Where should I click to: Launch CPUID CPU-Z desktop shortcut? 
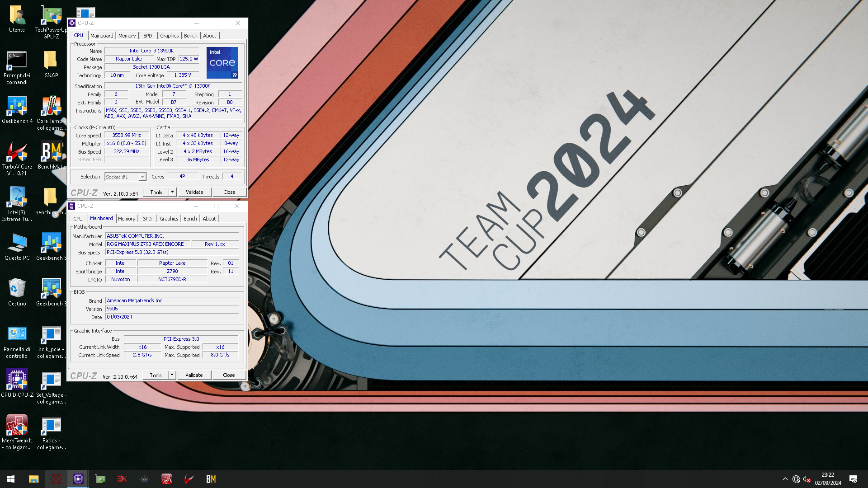tap(17, 384)
